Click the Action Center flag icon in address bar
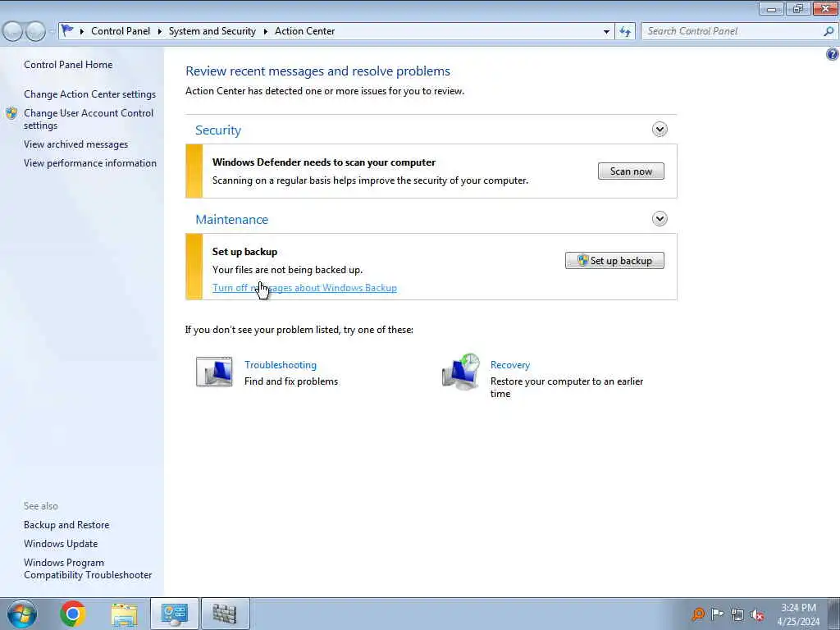Image resolution: width=840 pixels, height=630 pixels. (67, 30)
